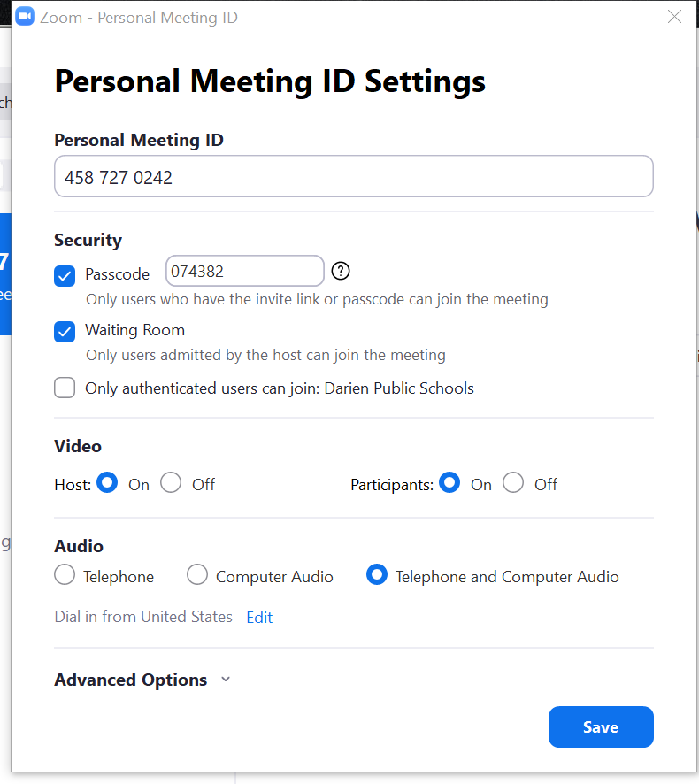The height and width of the screenshot is (784, 699).
Task: Click the Advanced Options chevron arrow
Action: click(226, 679)
